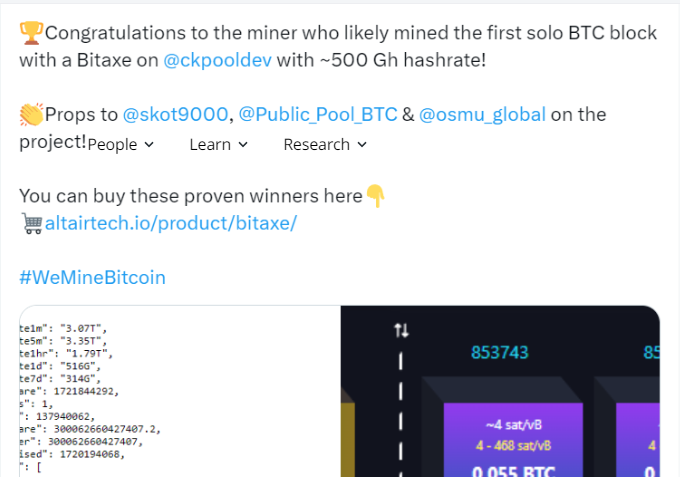Visit the @Public_Pool_BTC profile
The height and width of the screenshot is (477, 680).
coord(318,114)
